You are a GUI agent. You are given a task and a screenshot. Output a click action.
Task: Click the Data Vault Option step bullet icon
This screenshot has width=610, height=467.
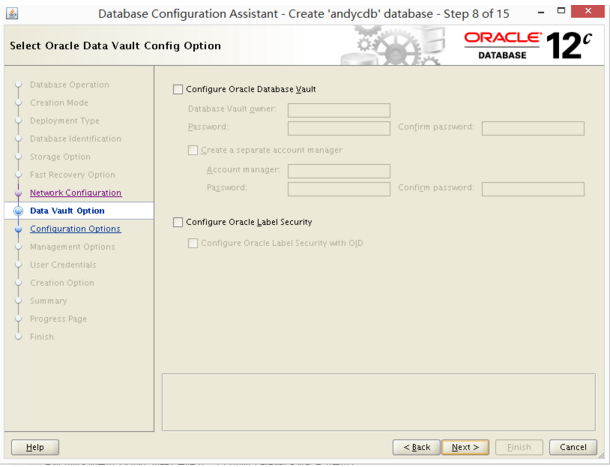point(18,211)
